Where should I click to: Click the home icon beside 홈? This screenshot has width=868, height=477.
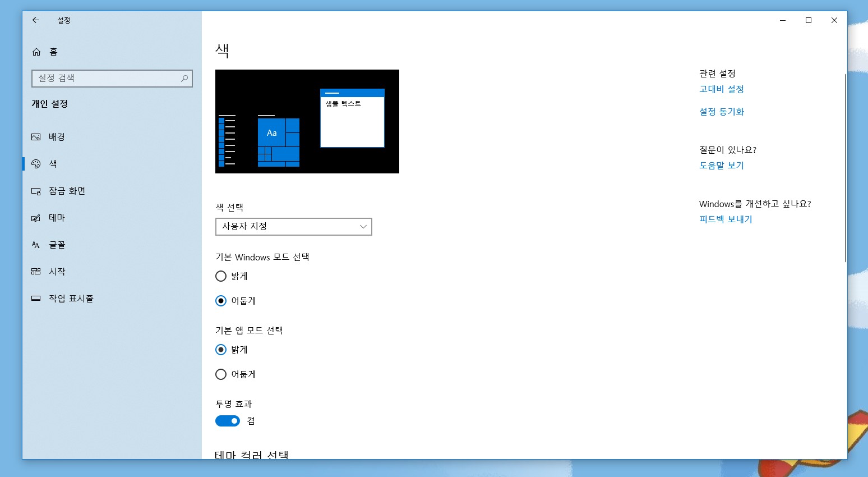tap(36, 52)
